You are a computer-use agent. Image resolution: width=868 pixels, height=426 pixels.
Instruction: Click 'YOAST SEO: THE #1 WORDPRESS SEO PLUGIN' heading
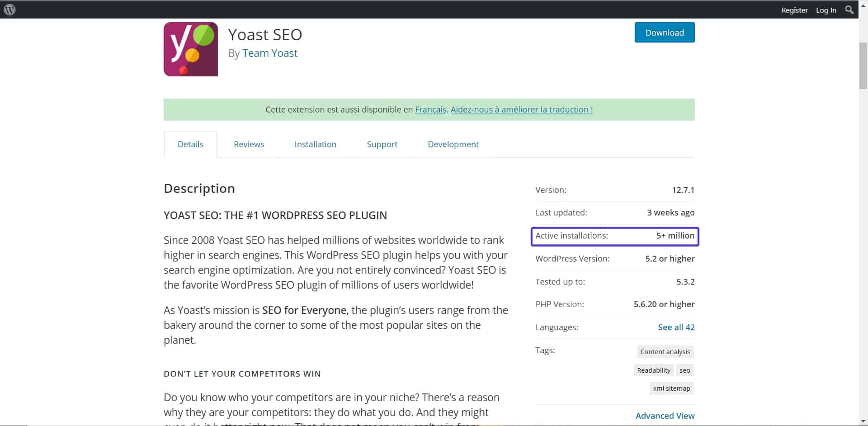[x=275, y=215]
